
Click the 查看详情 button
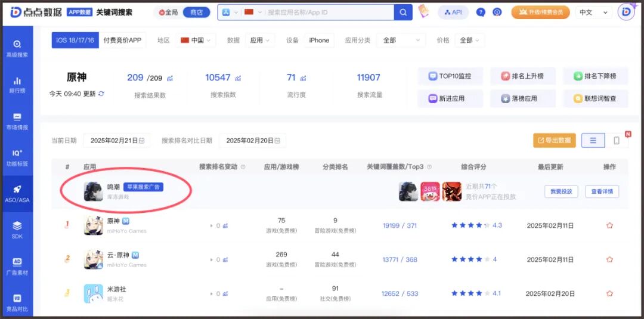(602, 191)
